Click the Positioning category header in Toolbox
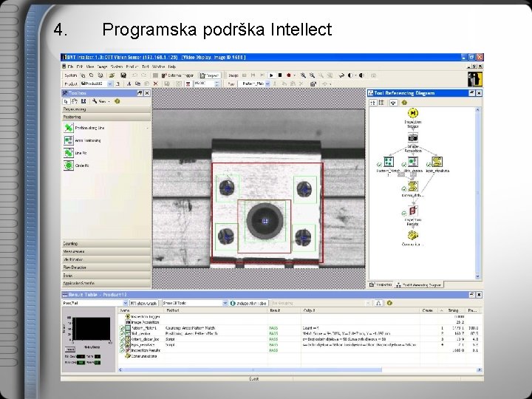 click(x=106, y=117)
